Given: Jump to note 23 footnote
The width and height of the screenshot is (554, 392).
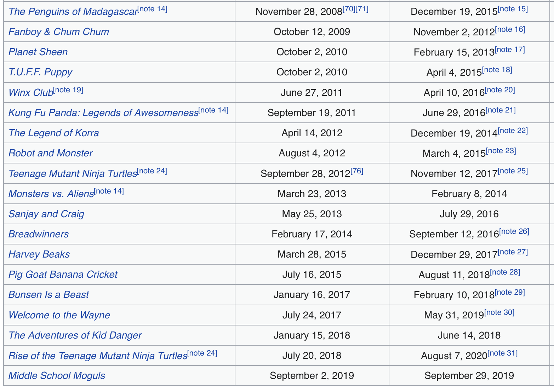Looking at the screenshot, I should 501,151.
